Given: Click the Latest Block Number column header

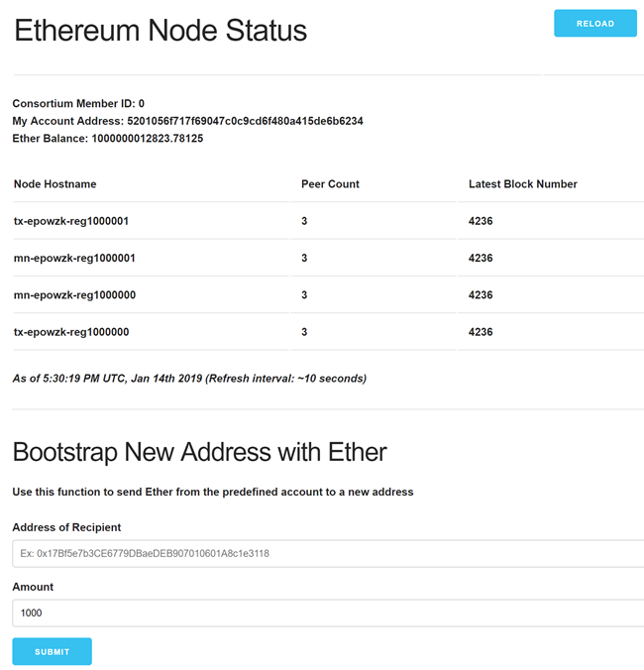Looking at the screenshot, I should pyautogui.click(x=523, y=184).
